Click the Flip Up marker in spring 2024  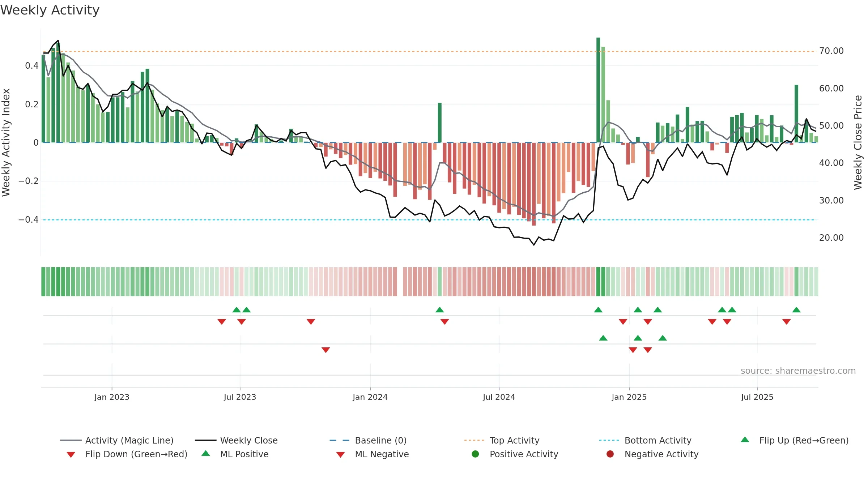(x=440, y=310)
